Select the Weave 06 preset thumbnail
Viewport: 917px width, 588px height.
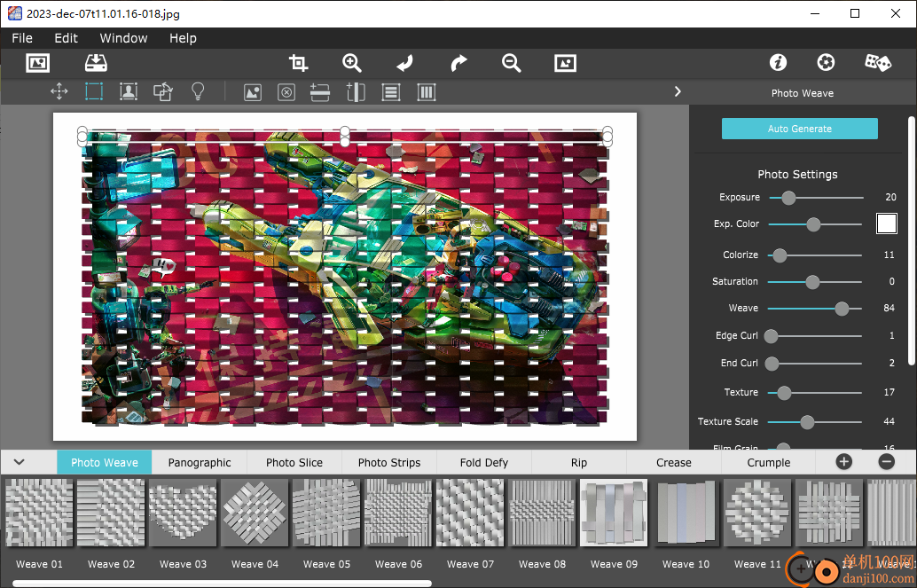tap(398, 514)
